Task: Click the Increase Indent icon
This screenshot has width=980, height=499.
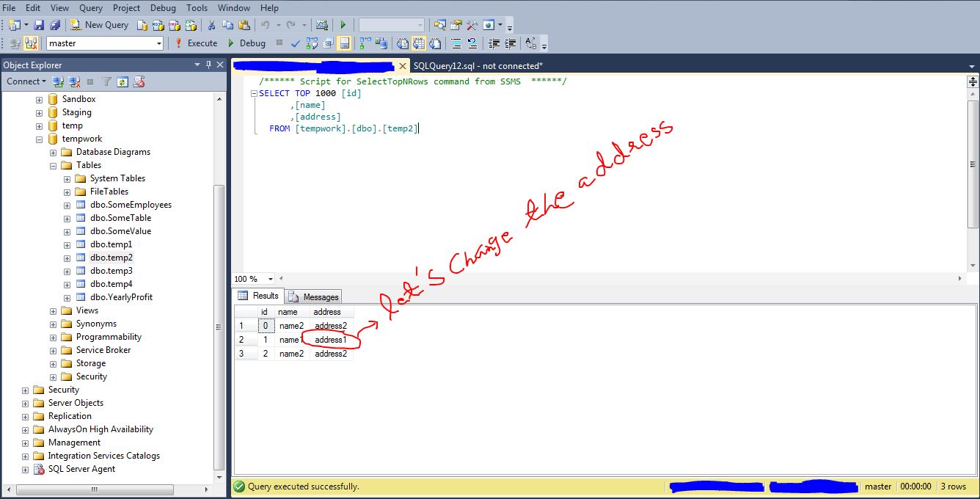Action: 511,43
